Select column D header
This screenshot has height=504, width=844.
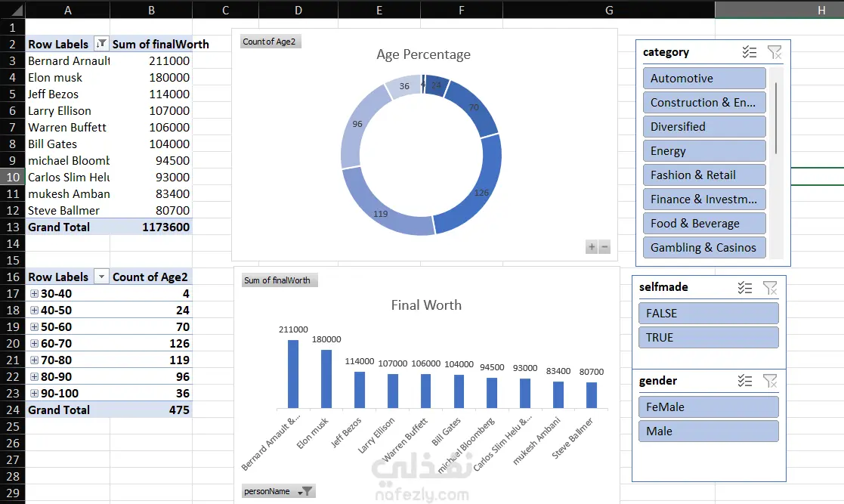298,10
